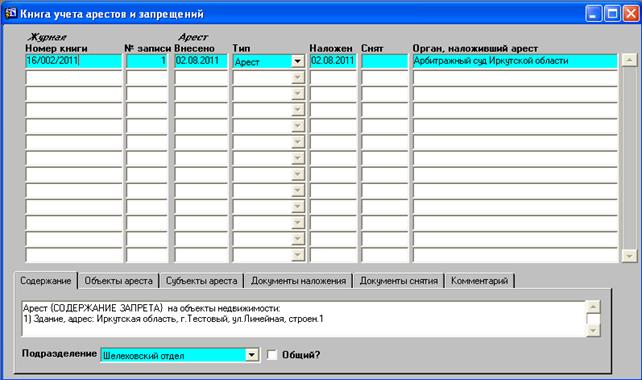Open the Тип dropdown arrow in last row
The image size is (642, 380).
tap(298, 255)
